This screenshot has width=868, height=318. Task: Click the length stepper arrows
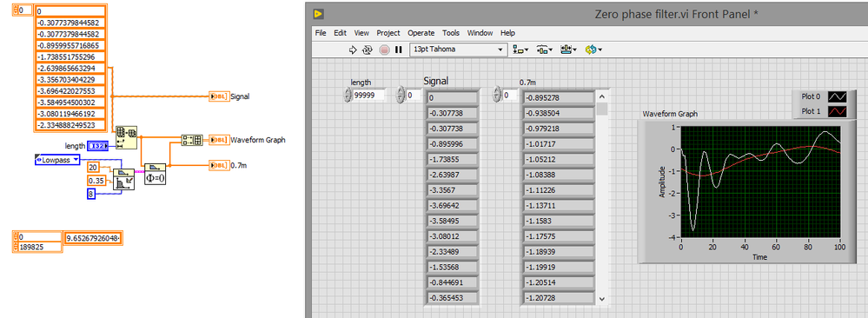[x=348, y=96]
